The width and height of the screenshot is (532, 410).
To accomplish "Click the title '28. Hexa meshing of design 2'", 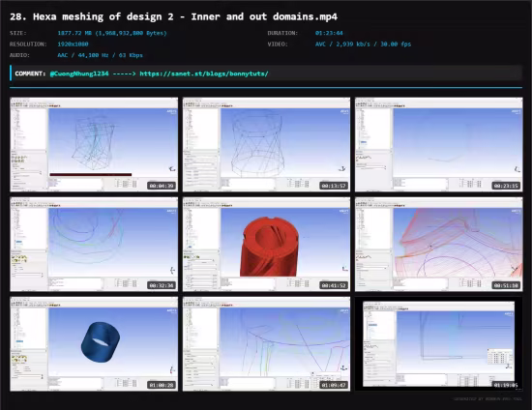I will (92, 16).
